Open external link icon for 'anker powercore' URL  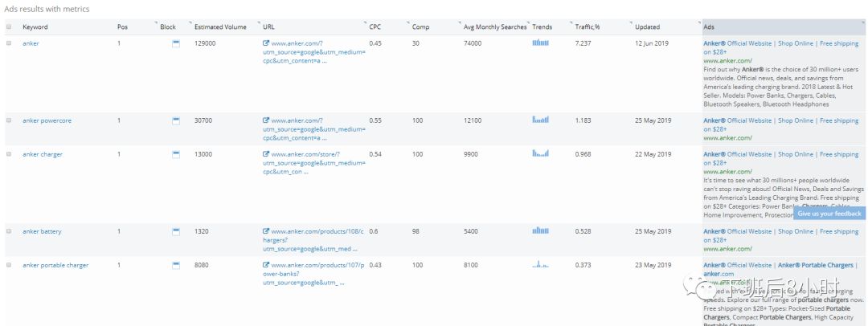tap(266, 120)
